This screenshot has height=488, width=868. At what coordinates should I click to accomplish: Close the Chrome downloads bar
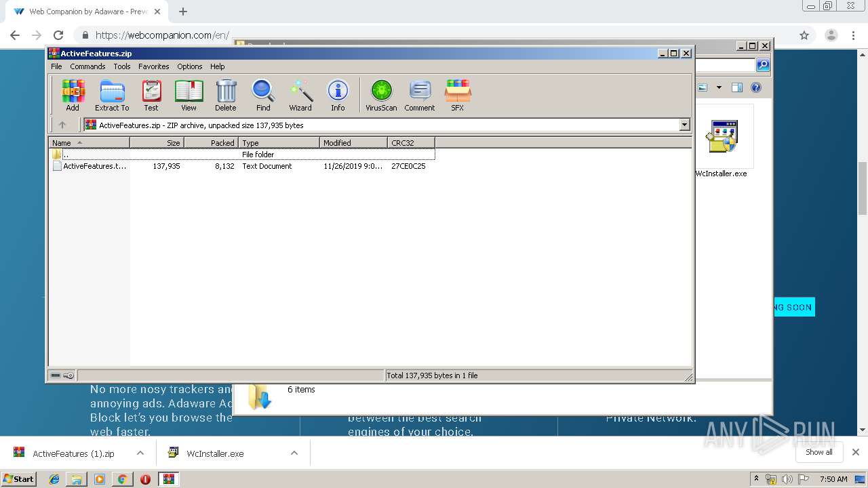click(x=856, y=452)
